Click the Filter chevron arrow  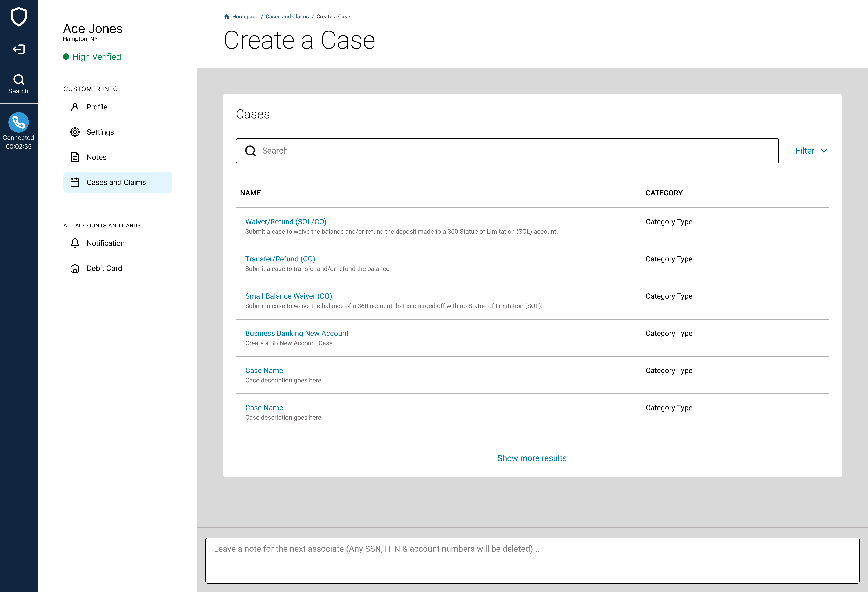[824, 151]
